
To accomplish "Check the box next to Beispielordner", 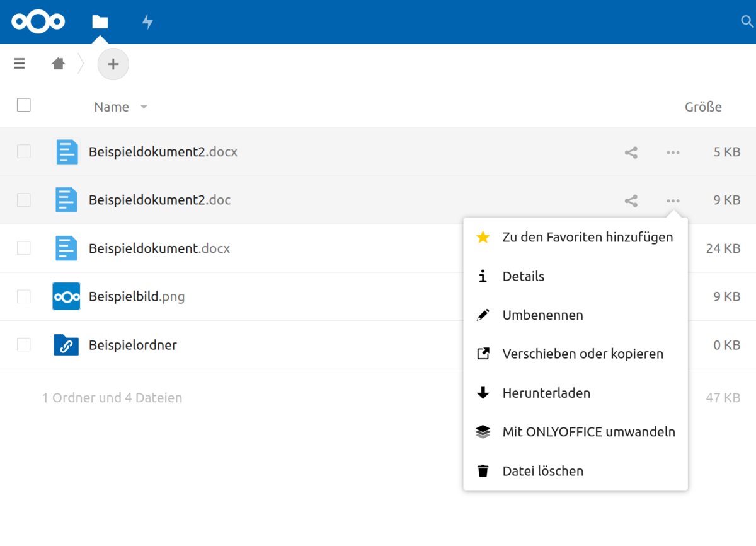I will click(24, 345).
